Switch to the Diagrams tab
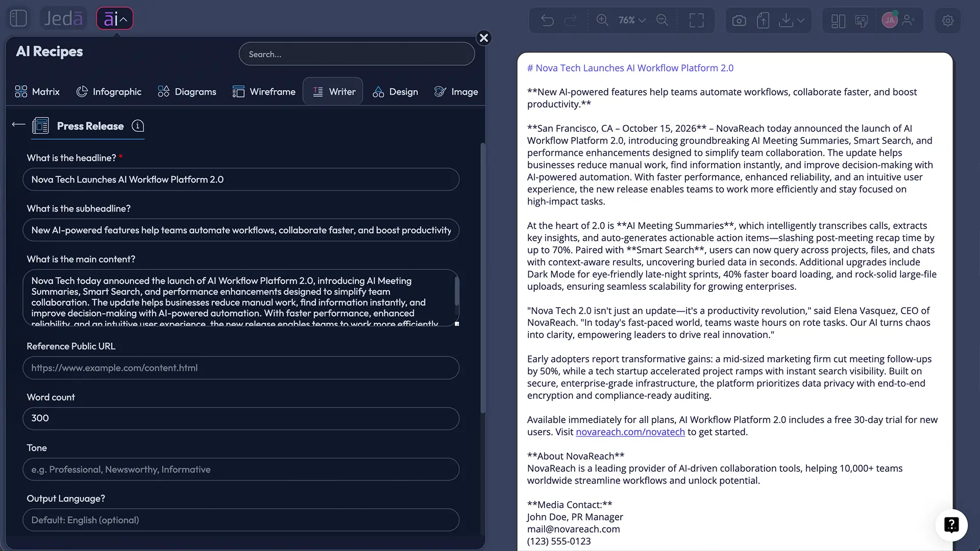This screenshot has width=980, height=551. pos(187,92)
